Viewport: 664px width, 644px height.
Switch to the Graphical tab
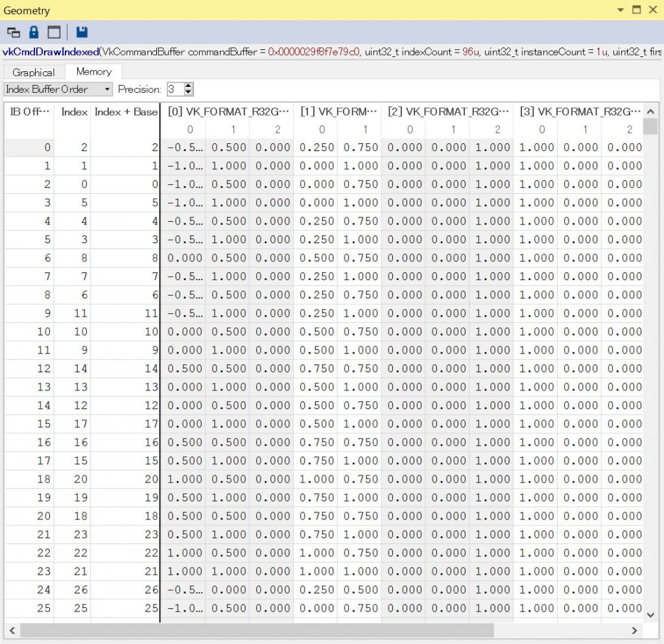(34, 73)
